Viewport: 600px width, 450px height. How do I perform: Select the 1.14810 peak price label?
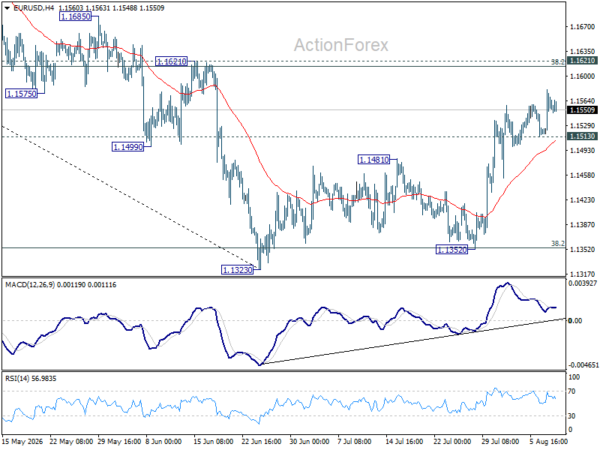374,160
